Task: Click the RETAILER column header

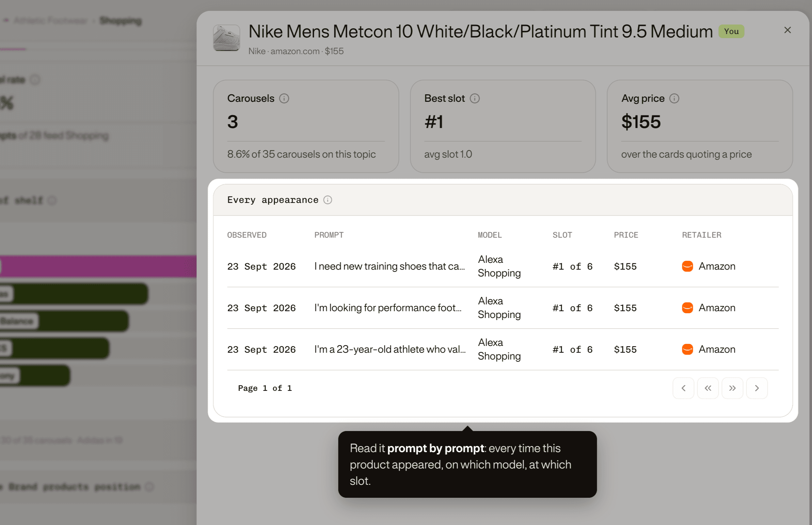Action: [702, 235]
